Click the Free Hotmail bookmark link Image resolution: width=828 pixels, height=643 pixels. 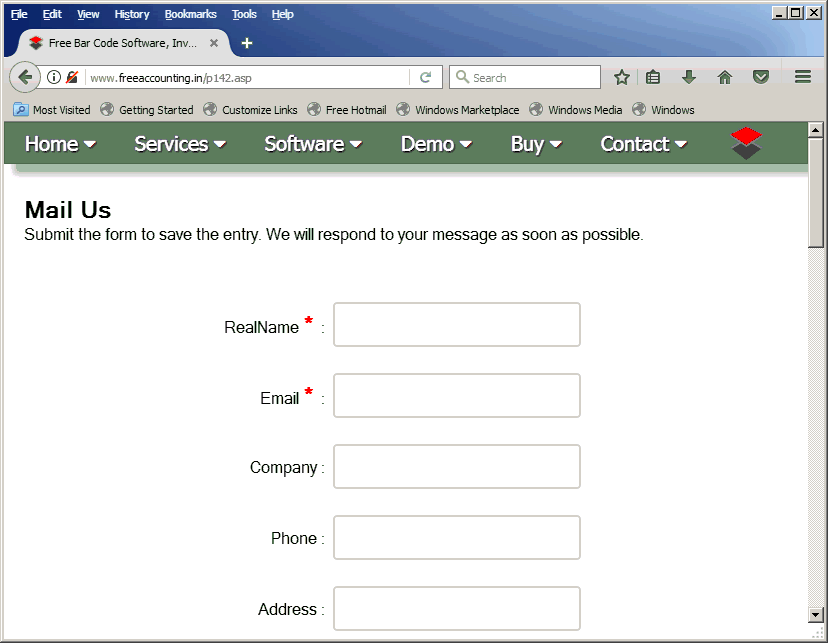355,110
